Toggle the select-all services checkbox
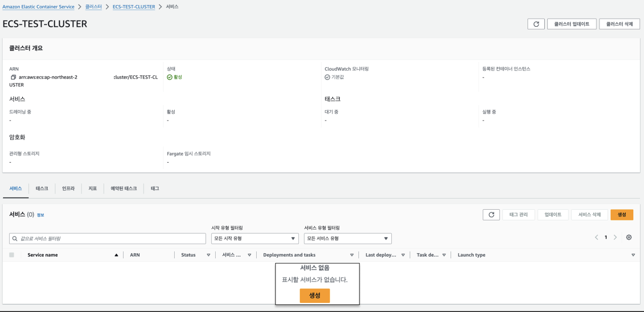This screenshot has height=312, width=644. tap(12, 255)
